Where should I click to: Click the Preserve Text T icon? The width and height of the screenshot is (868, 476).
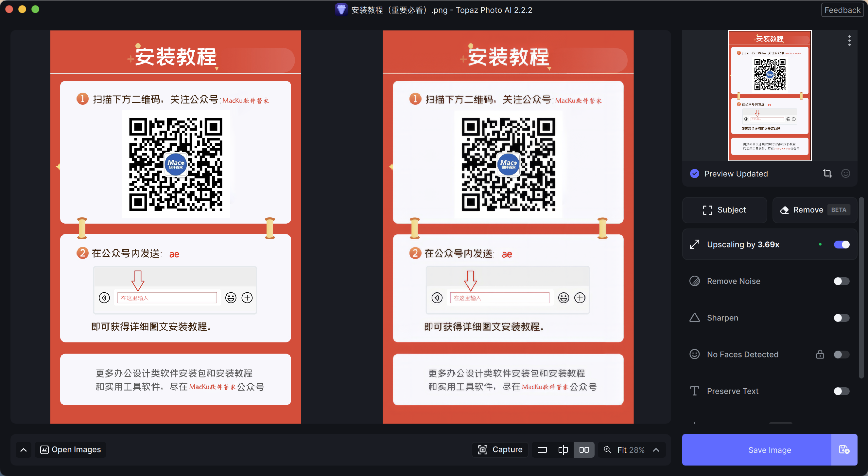pyautogui.click(x=694, y=391)
